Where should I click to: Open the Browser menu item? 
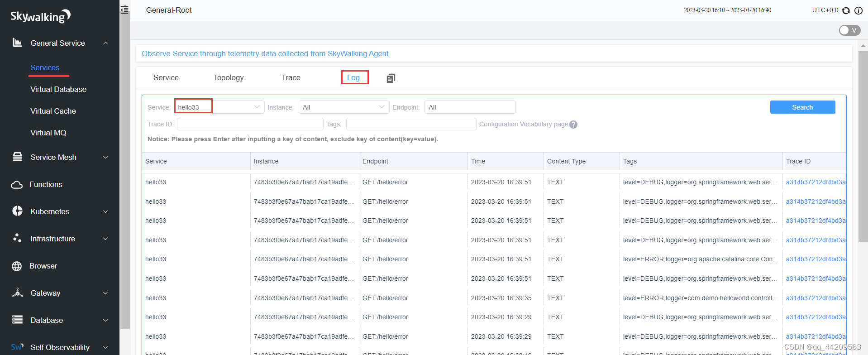click(x=43, y=266)
